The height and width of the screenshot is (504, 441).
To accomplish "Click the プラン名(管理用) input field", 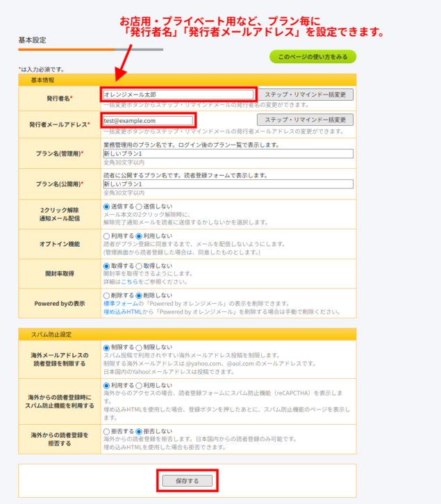I will tap(228, 154).
